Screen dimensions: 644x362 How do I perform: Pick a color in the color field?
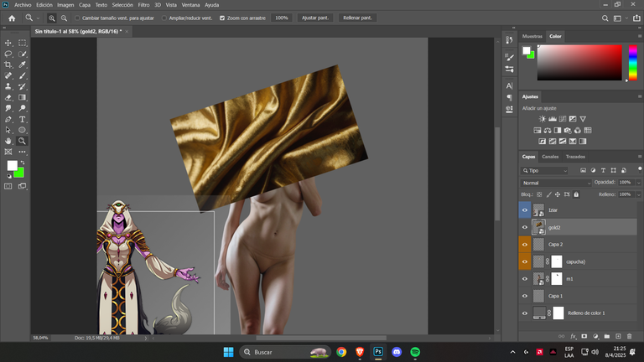579,62
